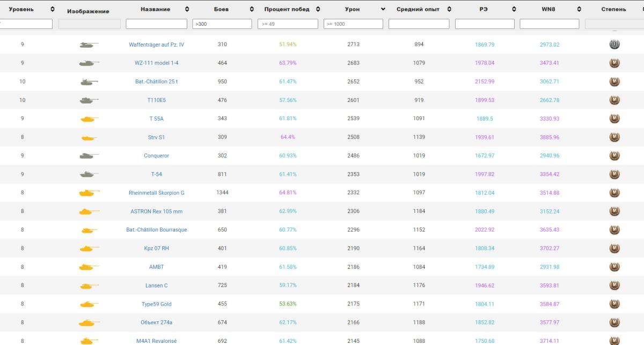This screenshot has width=644, height=345.
Task: Click the Название column header
Action: (155, 9)
